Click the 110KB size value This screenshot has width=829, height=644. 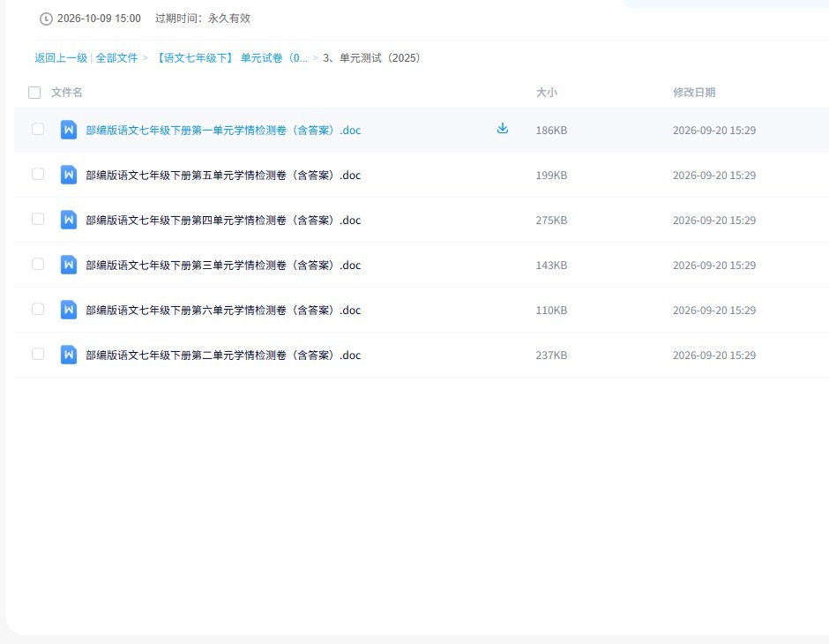[551, 310]
